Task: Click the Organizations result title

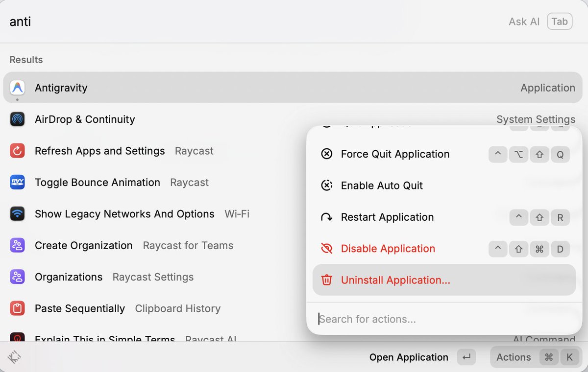Action: click(x=69, y=277)
